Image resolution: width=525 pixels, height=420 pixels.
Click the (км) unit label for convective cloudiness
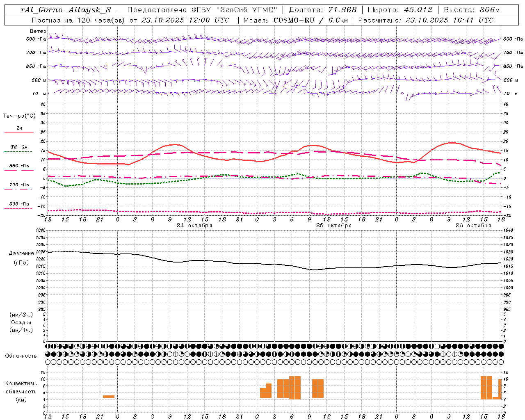click(x=21, y=399)
